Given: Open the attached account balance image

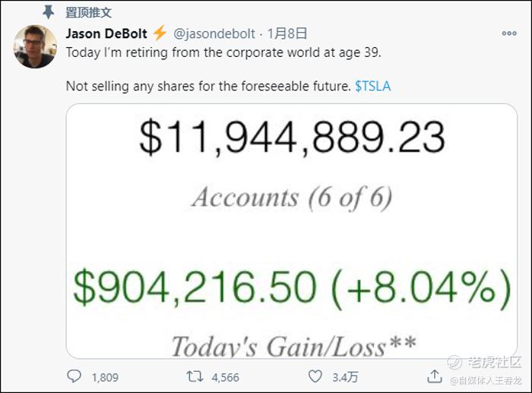Looking at the screenshot, I should pyautogui.click(x=291, y=231).
